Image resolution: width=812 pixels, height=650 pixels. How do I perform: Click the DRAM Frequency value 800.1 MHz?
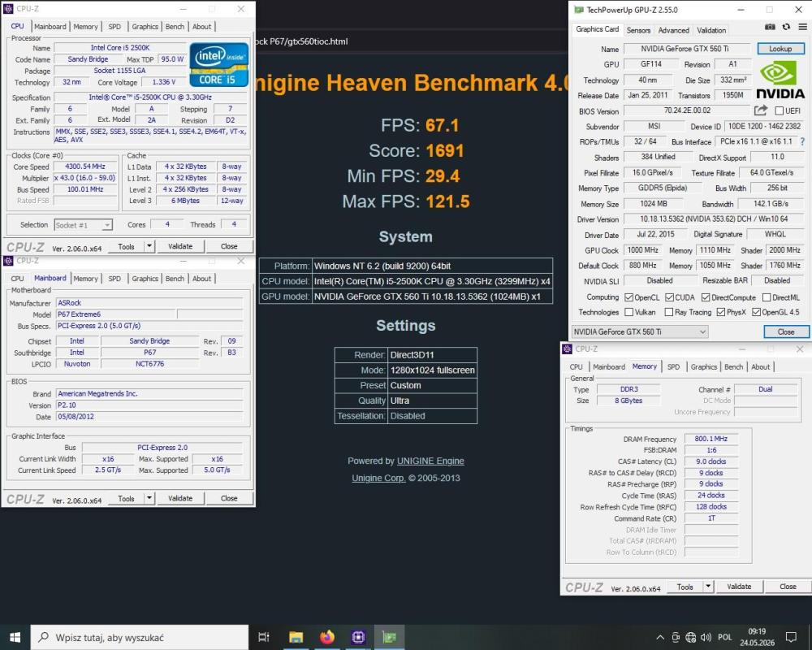click(x=711, y=439)
